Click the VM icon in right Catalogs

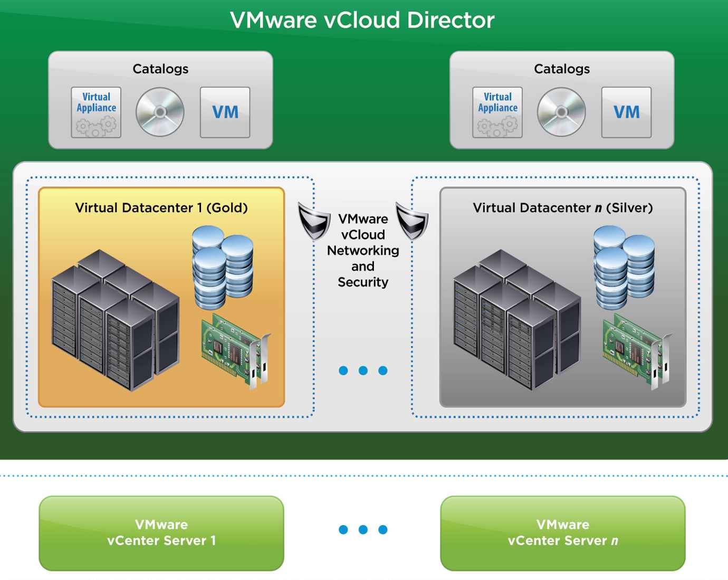pyautogui.click(x=626, y=112)
